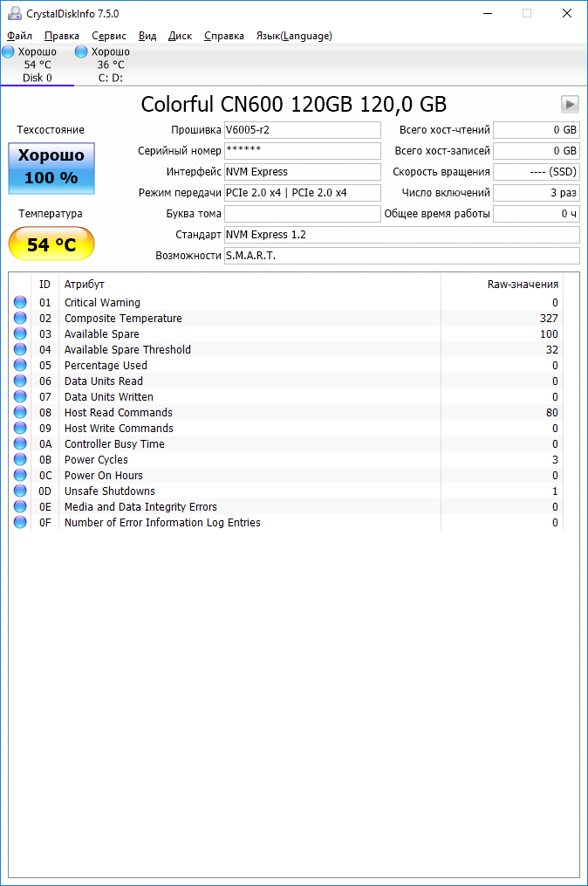The image size is (588, 886).
Task: Click the Техсостояние label
Action: pos(51,130)
